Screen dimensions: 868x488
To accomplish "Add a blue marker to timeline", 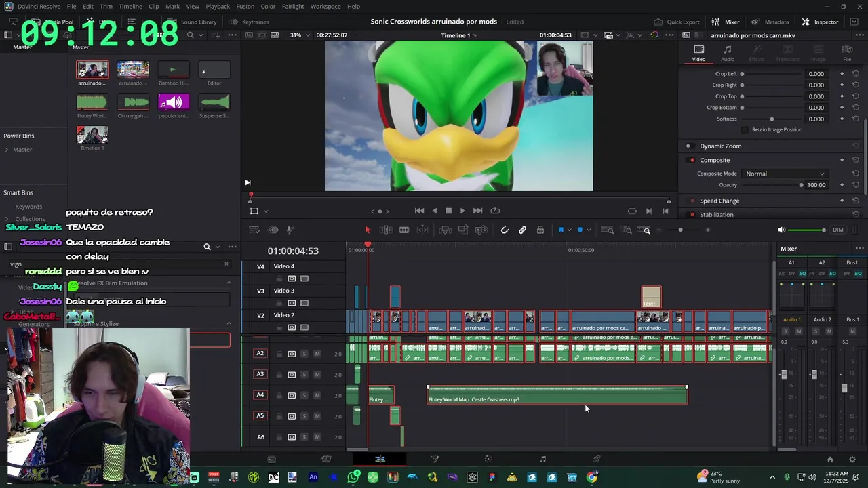I will pos(580,230).
